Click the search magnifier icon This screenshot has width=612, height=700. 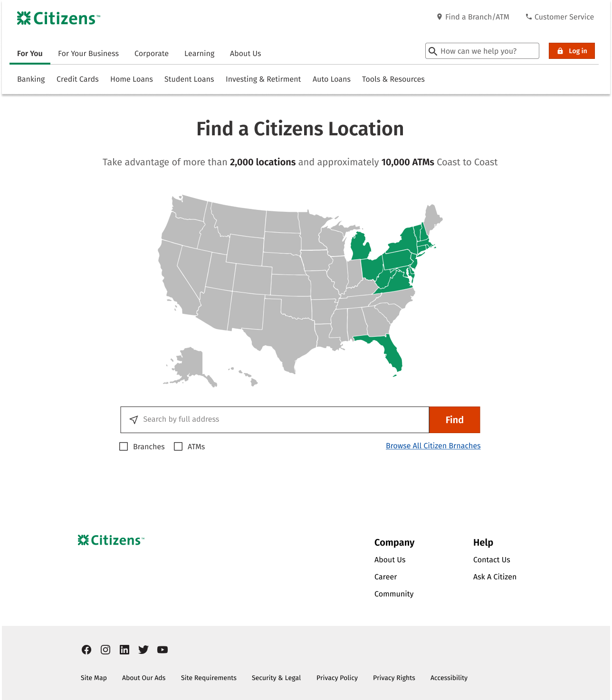pyautogui.click(x=433, y=51)
